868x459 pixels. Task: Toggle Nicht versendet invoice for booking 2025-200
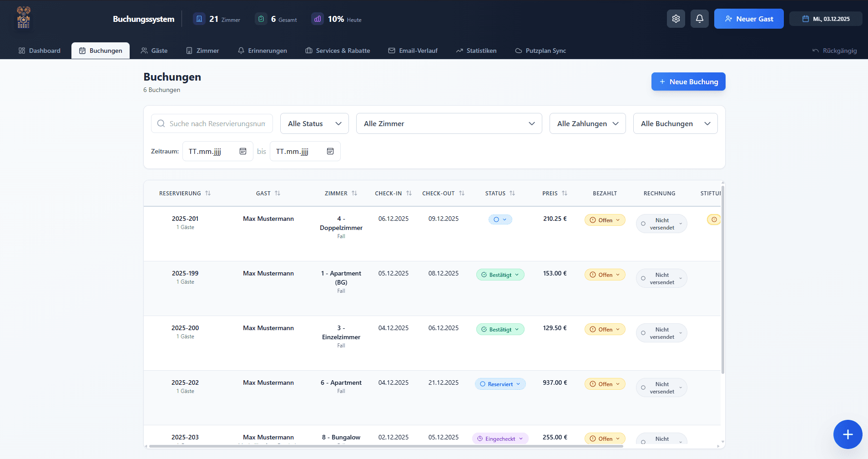pyautogui.click(x=661, y=333)
